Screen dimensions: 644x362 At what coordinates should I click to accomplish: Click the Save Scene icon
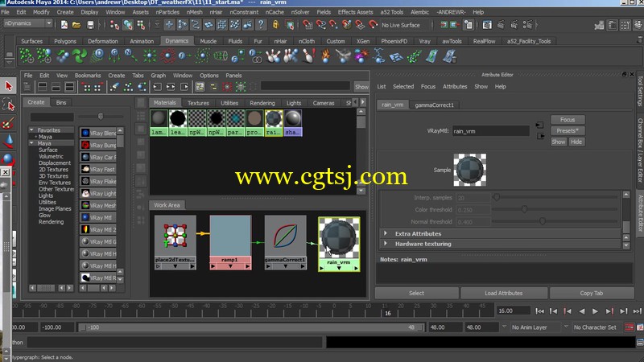[x=90, y=25]
